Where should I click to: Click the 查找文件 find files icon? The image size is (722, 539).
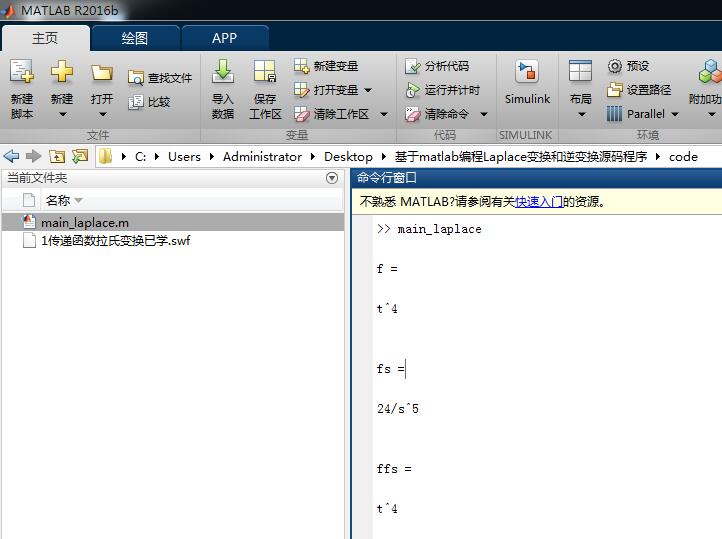click(x=136, y=78)
